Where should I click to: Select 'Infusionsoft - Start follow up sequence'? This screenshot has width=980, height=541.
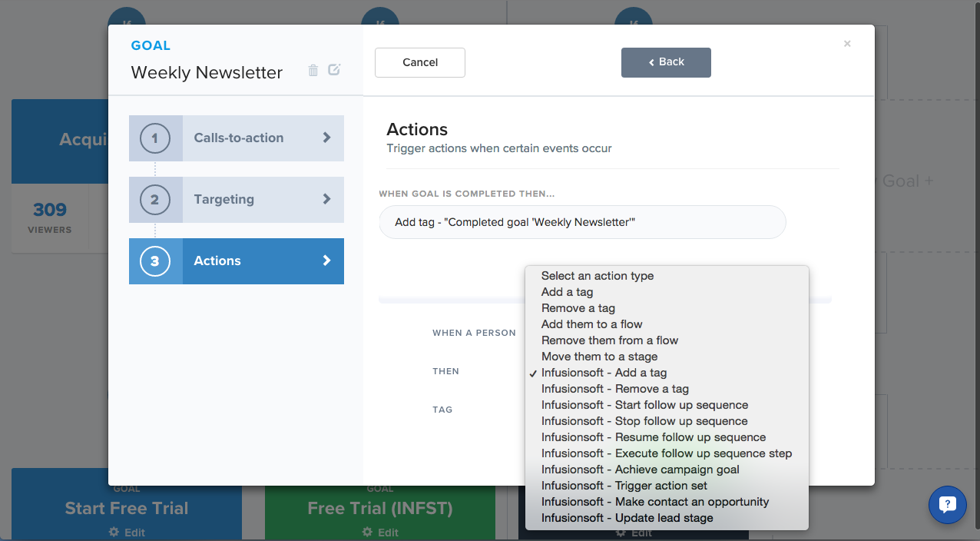[x=667, y=405]
